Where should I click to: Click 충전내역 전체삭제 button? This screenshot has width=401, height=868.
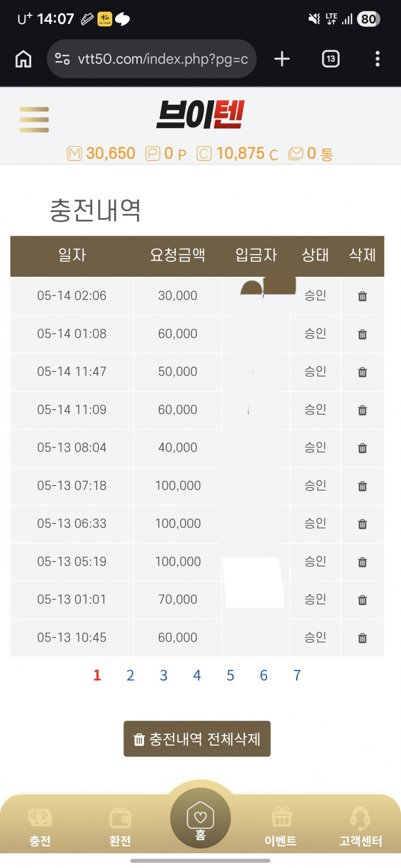[x=197, y=739]
